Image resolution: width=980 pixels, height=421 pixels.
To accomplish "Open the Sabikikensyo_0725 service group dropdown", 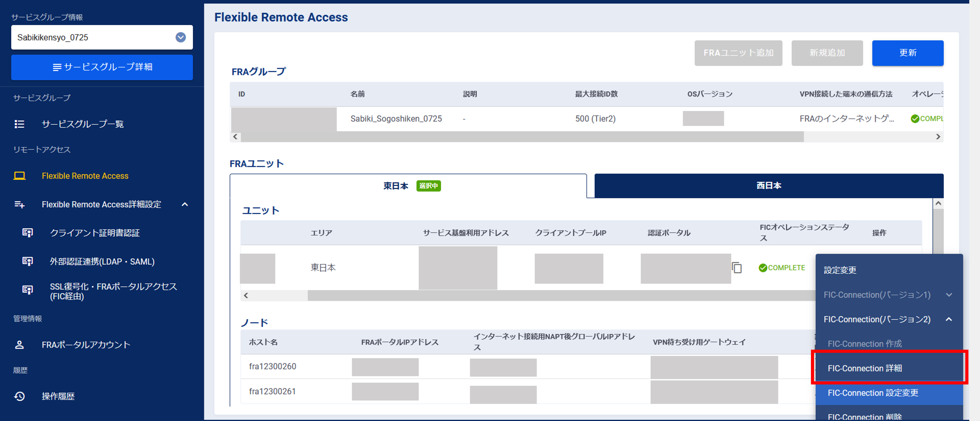I will (x=180, y=37).
